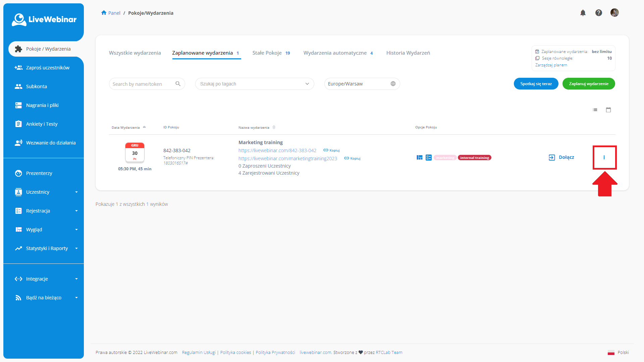The image size is (644, 362).
Task: Click the LiveWebinar logo
Action: 44,19
